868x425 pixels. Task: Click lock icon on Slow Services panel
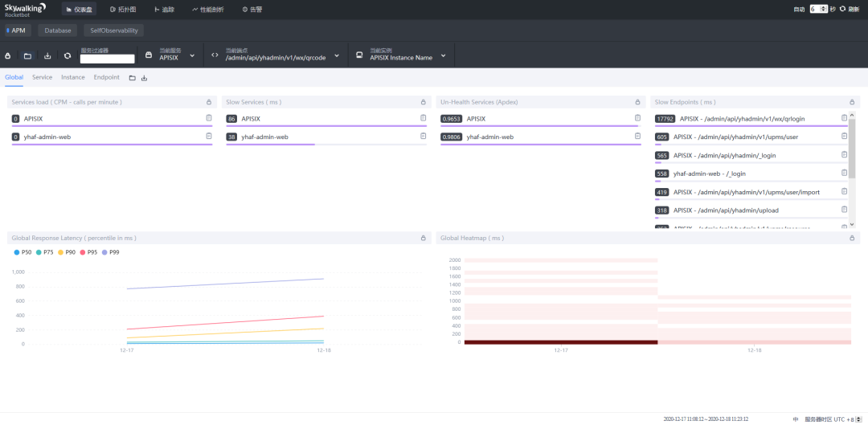point(424,102)
